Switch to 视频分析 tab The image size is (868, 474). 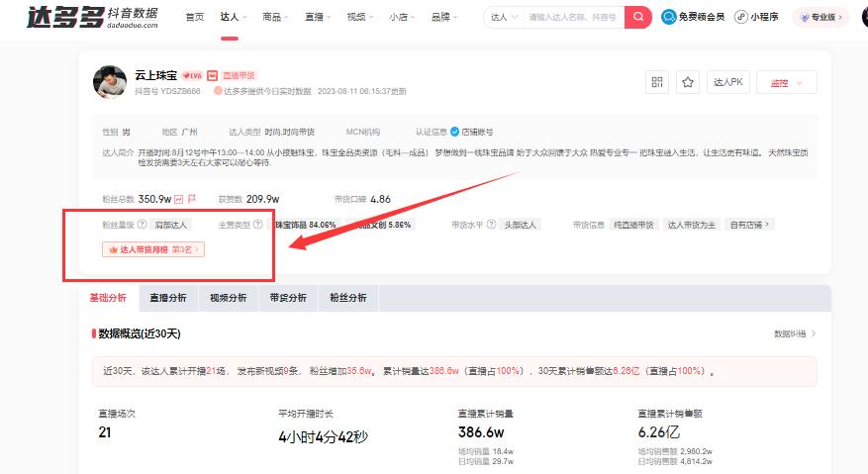[x=228, y=298]
